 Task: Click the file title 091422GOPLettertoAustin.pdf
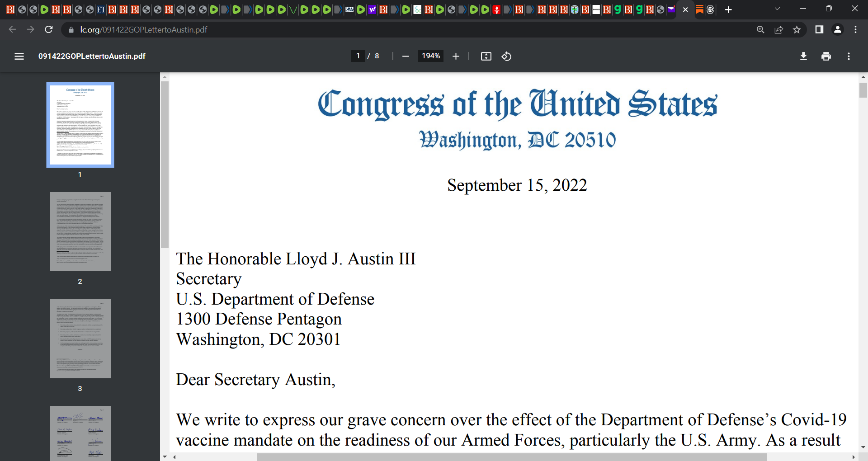coord(92,56)
